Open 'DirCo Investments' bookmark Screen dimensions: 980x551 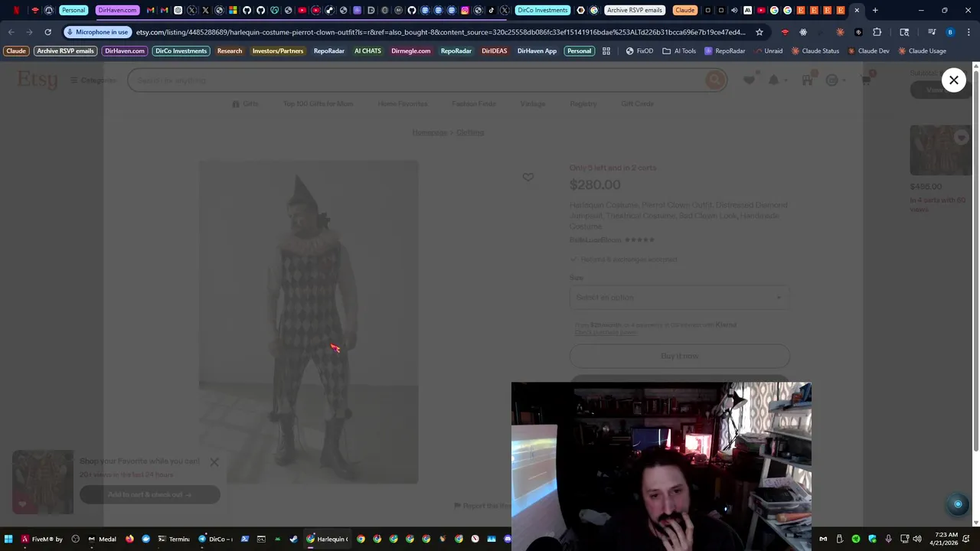pos(181,51)
